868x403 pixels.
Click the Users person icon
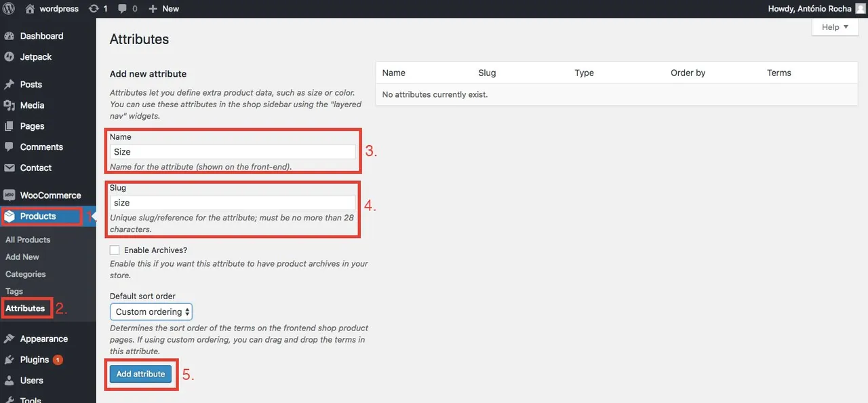coord(9,381)
